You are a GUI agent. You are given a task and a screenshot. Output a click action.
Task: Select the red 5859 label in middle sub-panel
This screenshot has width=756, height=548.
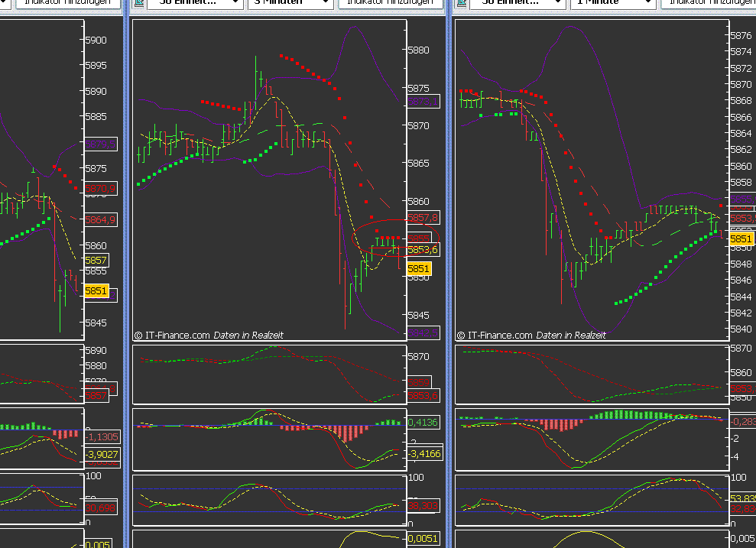(x=418, y=382)
